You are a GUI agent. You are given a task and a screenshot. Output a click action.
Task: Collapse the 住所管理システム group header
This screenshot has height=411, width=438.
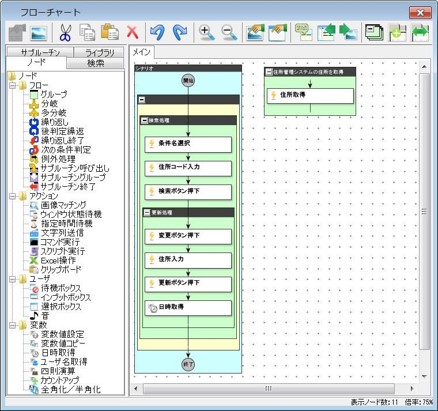click(269, 72)
